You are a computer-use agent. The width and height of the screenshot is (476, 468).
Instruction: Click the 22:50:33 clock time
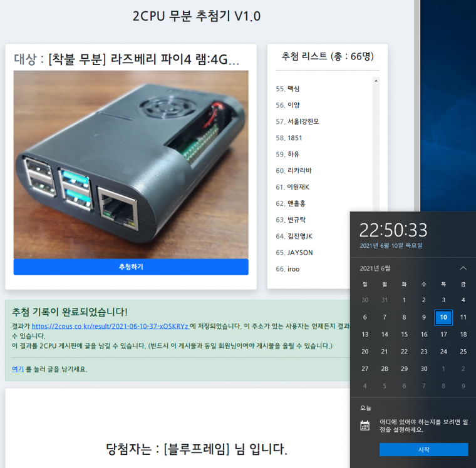tap(393, 230)
